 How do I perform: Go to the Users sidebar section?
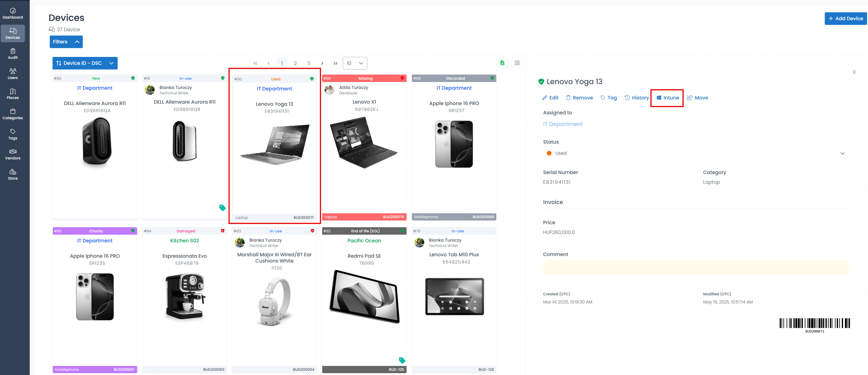tap(13, 74)
